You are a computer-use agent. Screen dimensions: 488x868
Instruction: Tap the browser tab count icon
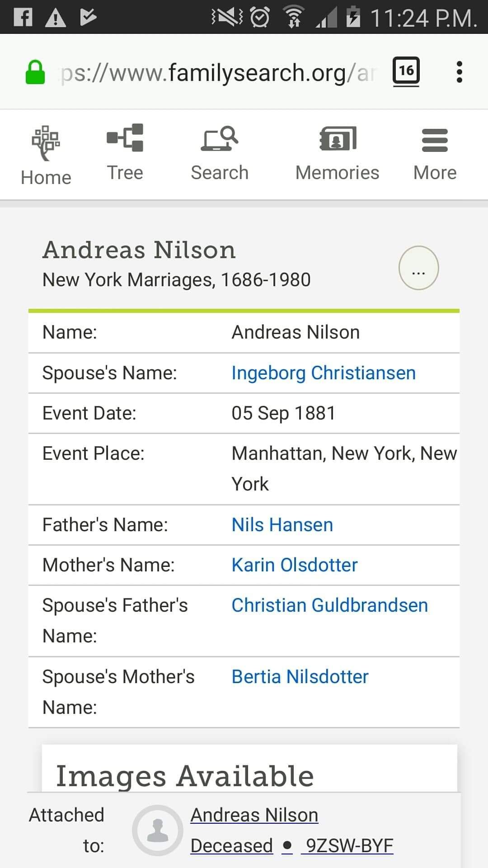click(406, 71)
